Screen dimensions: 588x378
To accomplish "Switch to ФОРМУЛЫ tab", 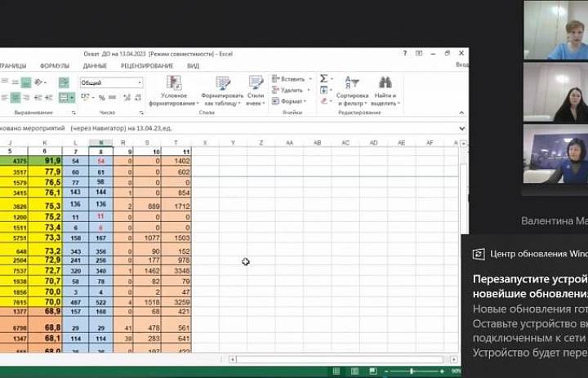I will tap(55, 65).
